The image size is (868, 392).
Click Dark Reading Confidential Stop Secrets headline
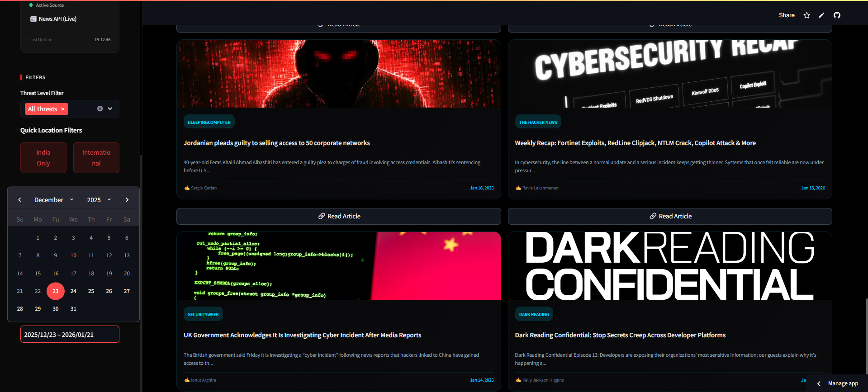620,335
